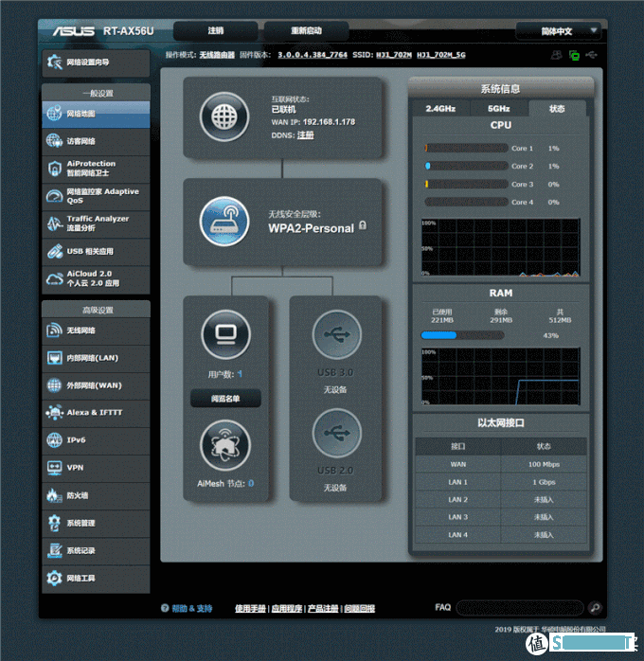Click the wireless router icon

(x=224, y=221)
